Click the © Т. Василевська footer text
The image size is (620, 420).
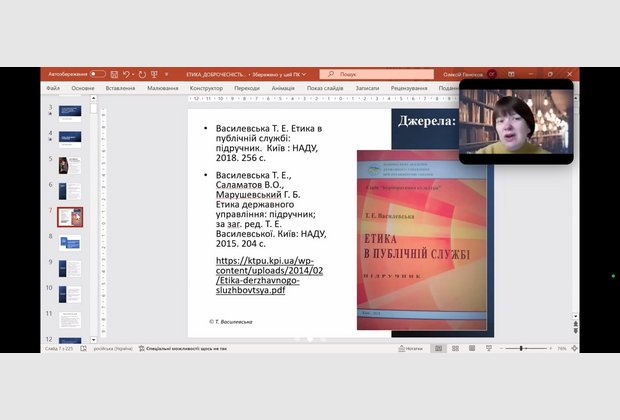(x=231, y=322)
